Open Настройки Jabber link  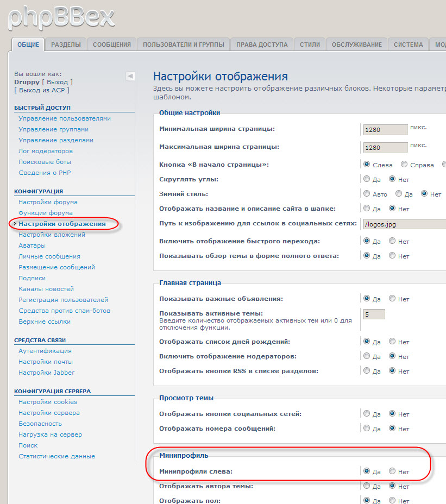point(46,373)
